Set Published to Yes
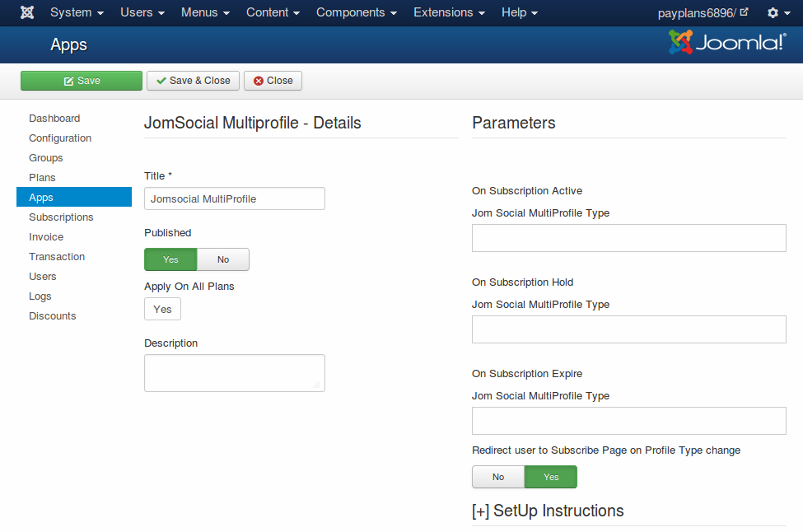The height and width of the screenshot is (532, 803). tap(170, 259)
